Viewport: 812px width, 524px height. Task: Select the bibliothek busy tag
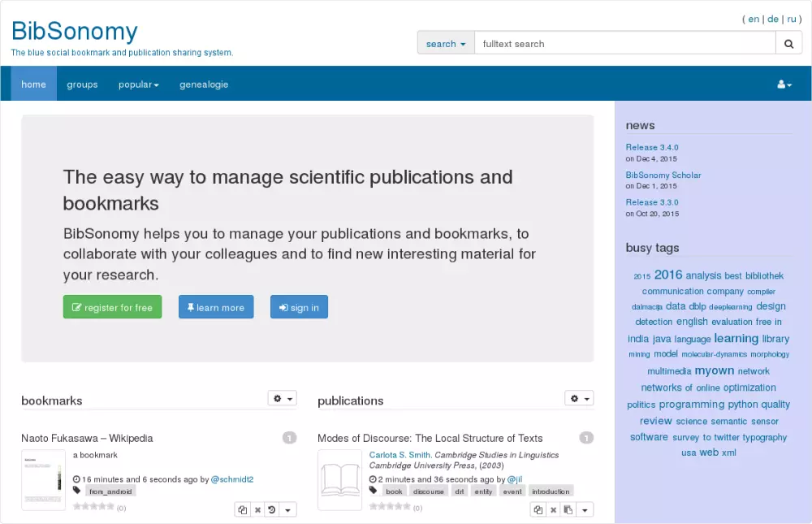[764, 275]
